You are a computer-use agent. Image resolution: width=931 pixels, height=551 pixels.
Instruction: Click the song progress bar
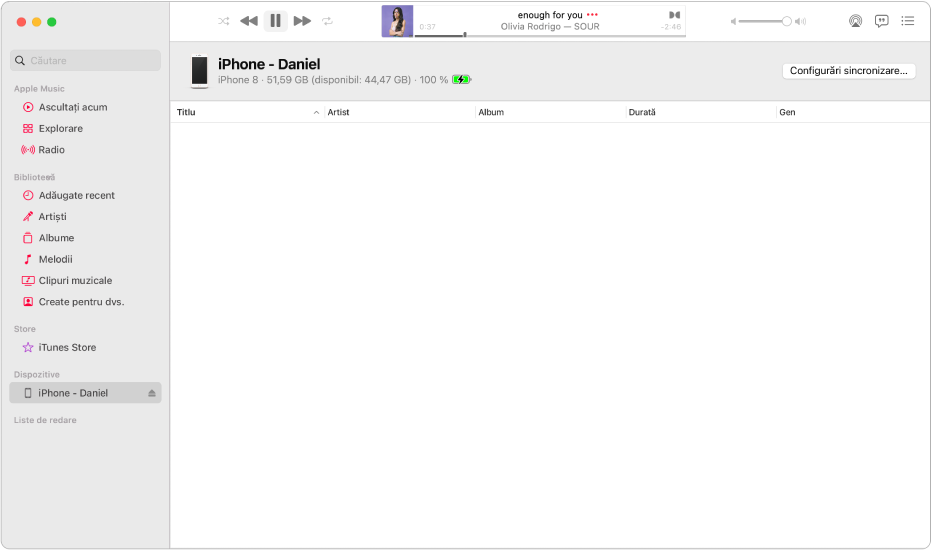[x=550, y=35]
